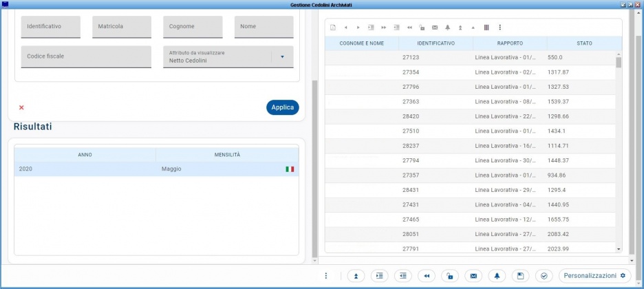Viewport: 644px width, 289px height.
Task: Click the double left arrow rewind button
Action: pos(427,276)
